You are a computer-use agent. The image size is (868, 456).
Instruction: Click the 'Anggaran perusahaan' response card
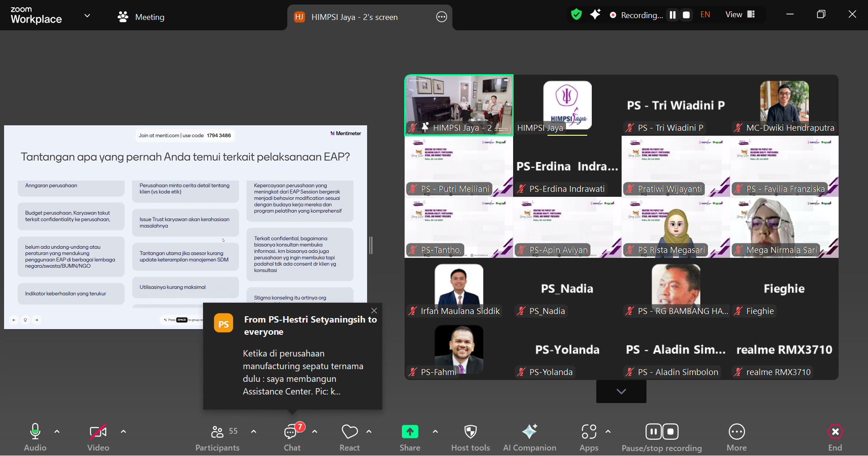[71, 188]
